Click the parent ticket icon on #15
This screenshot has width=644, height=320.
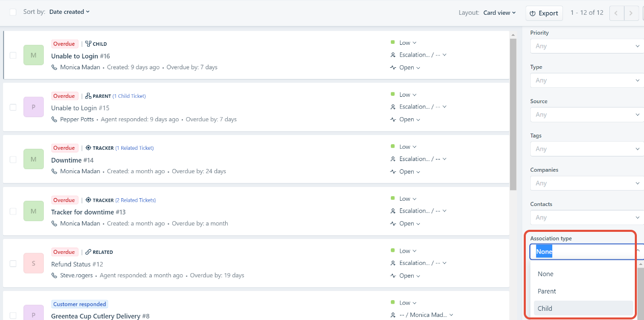point(88,96)
